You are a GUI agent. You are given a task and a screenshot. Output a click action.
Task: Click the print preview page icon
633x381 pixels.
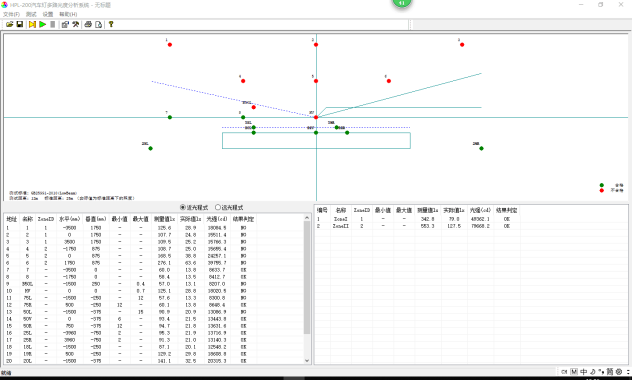click(x=99, y=25)
